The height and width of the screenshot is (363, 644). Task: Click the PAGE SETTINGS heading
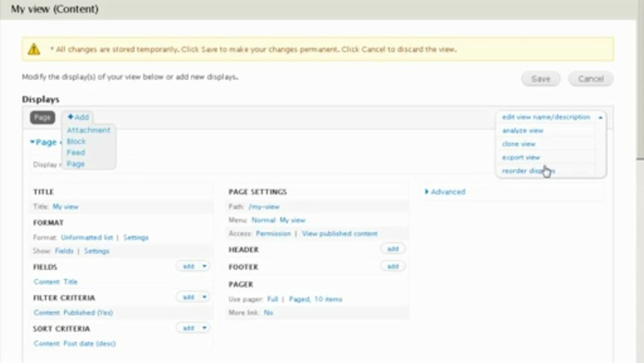(x=257, y=192)
